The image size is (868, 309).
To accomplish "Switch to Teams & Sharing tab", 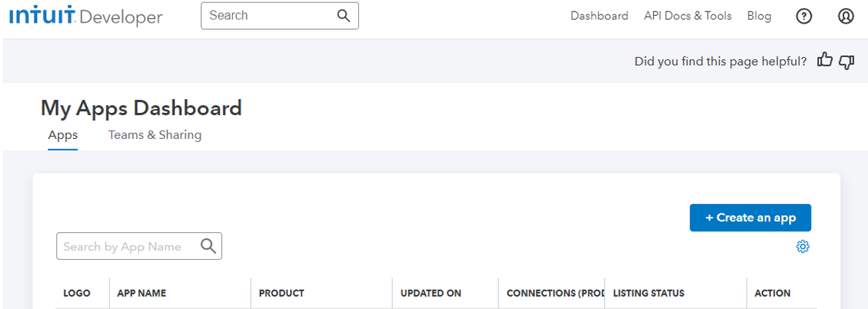I will coord(155,135).
